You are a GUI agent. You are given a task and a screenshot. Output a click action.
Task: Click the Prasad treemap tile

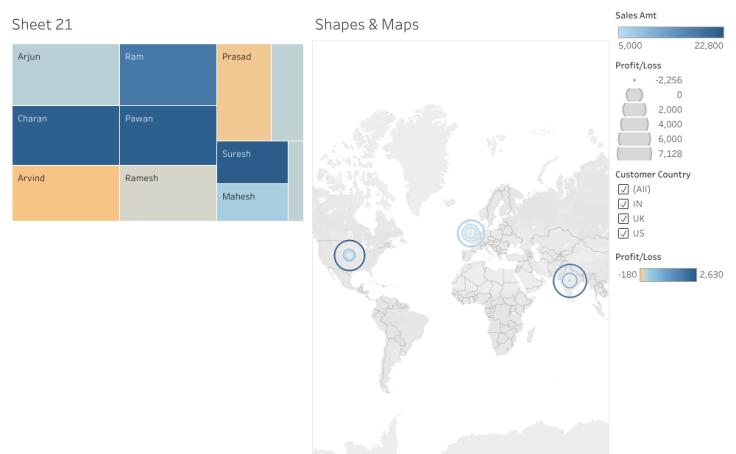tap(244, 92)
